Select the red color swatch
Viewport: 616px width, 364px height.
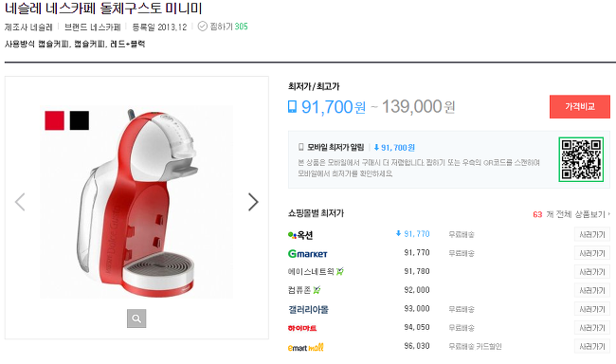click(55, 120)
